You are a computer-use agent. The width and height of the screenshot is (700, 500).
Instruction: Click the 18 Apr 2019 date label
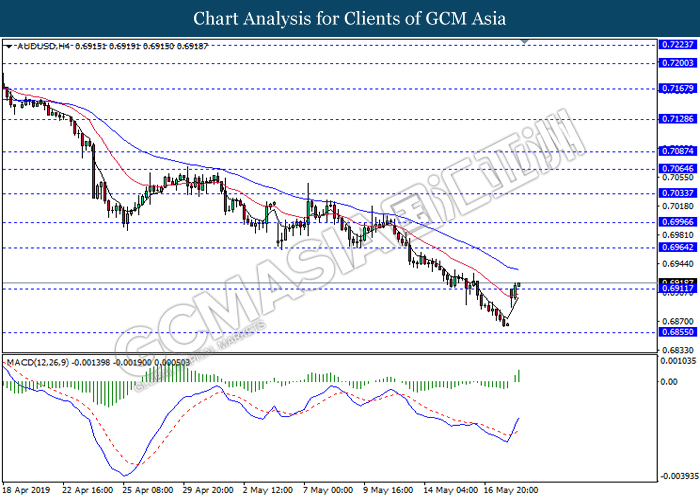coord(25,490)
